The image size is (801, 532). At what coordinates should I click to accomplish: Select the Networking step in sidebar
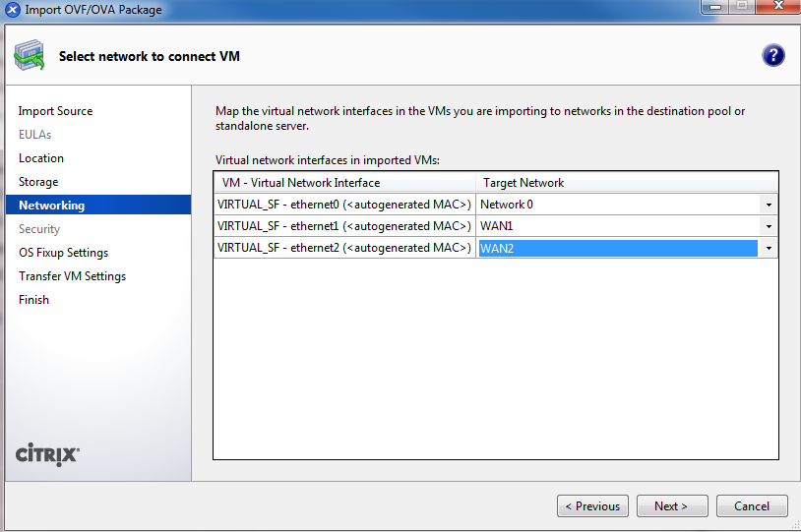[51, 206]
